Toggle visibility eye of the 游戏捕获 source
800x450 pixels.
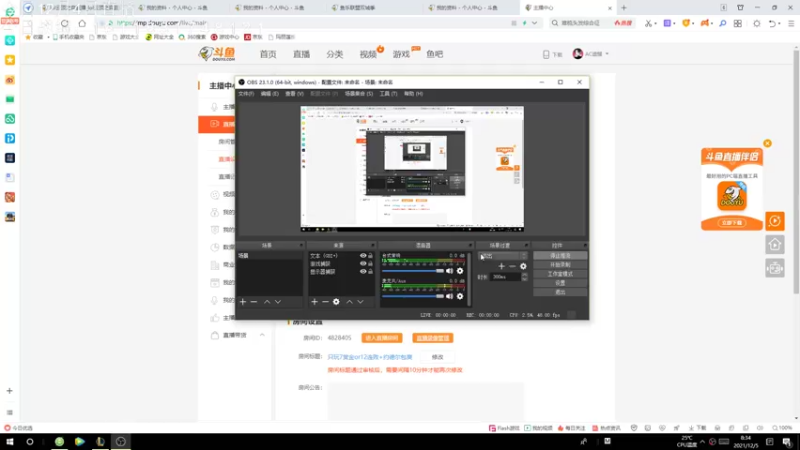363,264
